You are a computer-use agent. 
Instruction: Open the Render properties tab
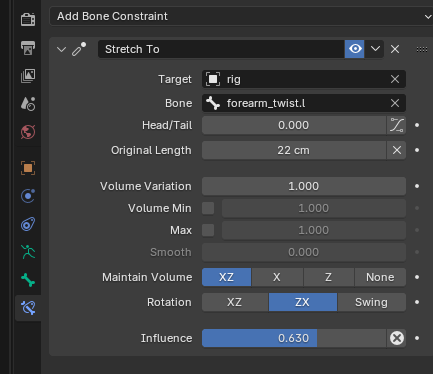pos(28,20)
